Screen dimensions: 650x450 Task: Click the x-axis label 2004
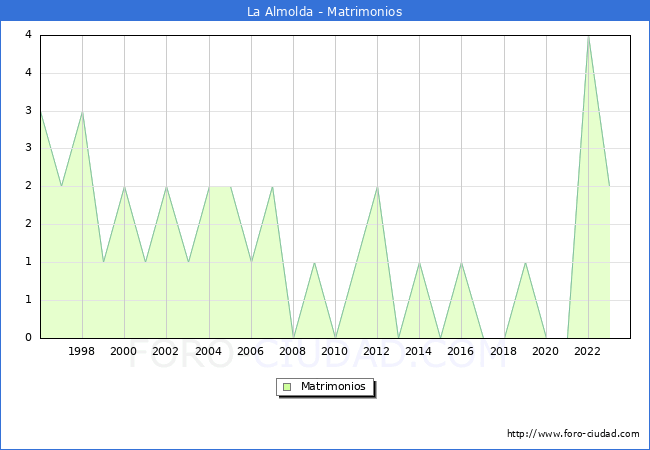(209, 351)
